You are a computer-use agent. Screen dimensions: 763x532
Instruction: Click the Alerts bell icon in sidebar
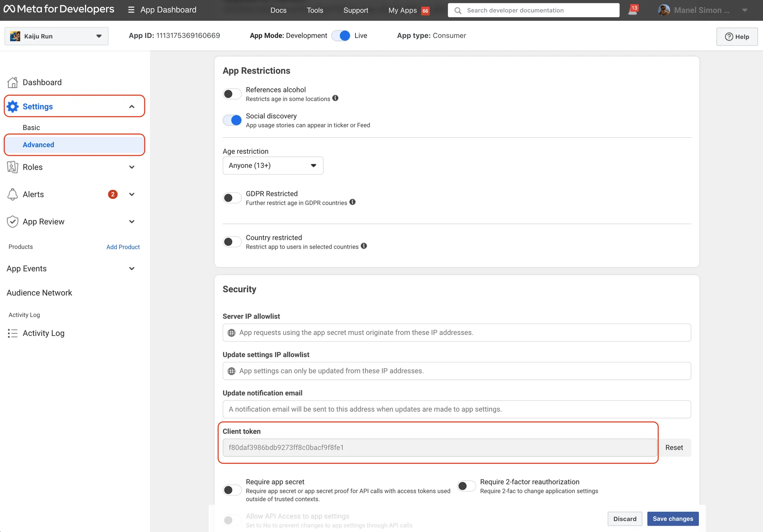click(13, 194)
